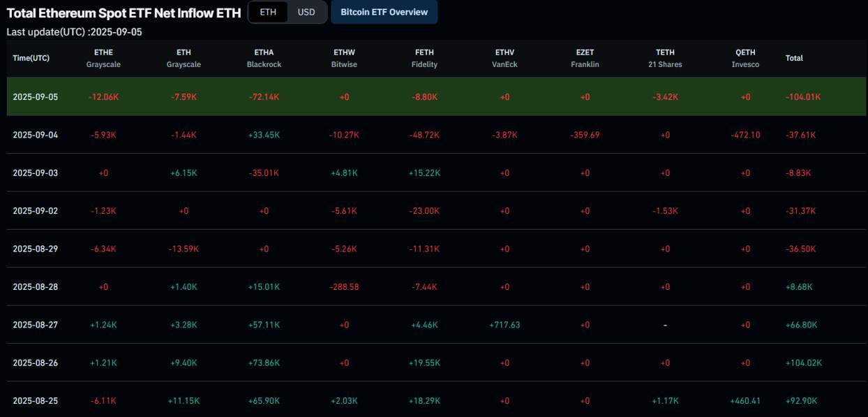Select the FETH Fidelity column header

coord(424,58)
